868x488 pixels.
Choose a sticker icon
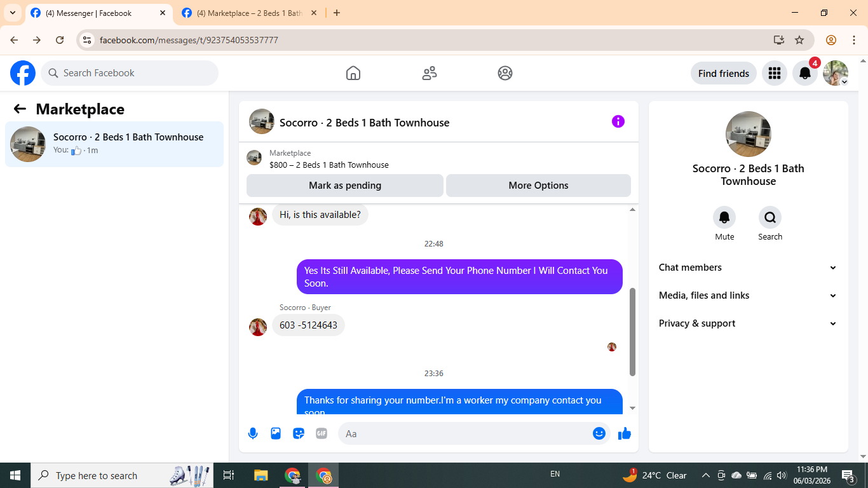(299, 433)
